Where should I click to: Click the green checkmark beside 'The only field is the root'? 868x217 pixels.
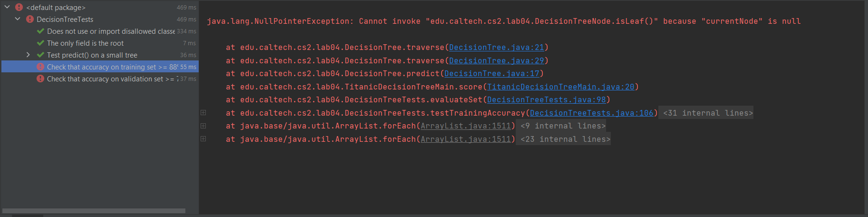(40, 43)
